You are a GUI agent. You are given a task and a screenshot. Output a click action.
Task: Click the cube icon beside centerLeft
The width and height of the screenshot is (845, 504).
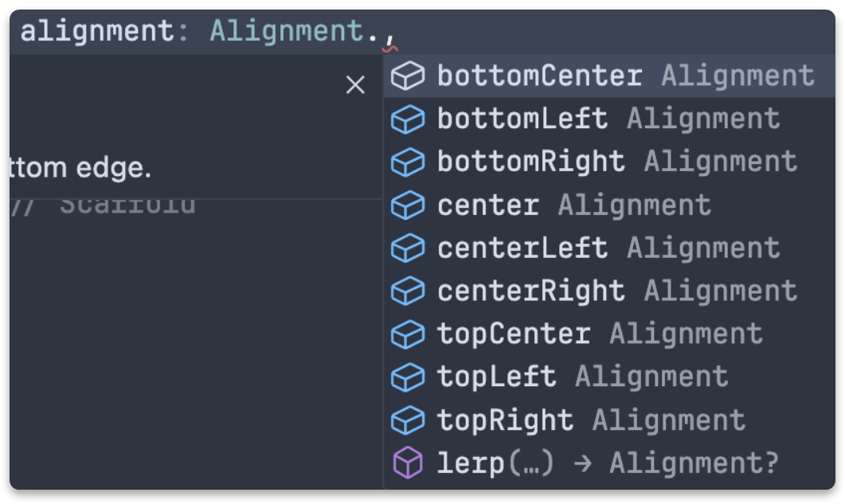[x=409, y=248]
